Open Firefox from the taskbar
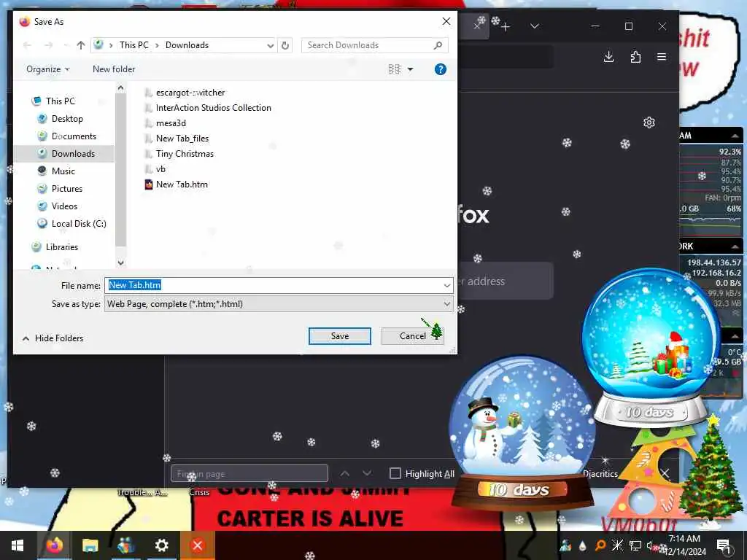The width and height of the screenshot is (747, 560). tap(54, 545)
